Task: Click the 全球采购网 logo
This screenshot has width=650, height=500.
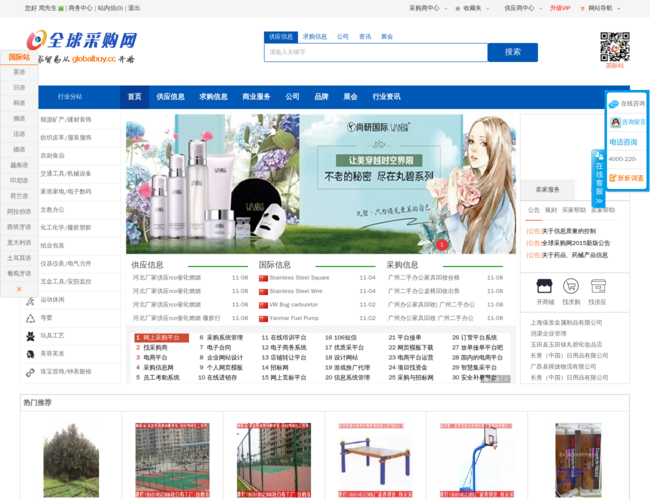Action: (x=82, y=41)
